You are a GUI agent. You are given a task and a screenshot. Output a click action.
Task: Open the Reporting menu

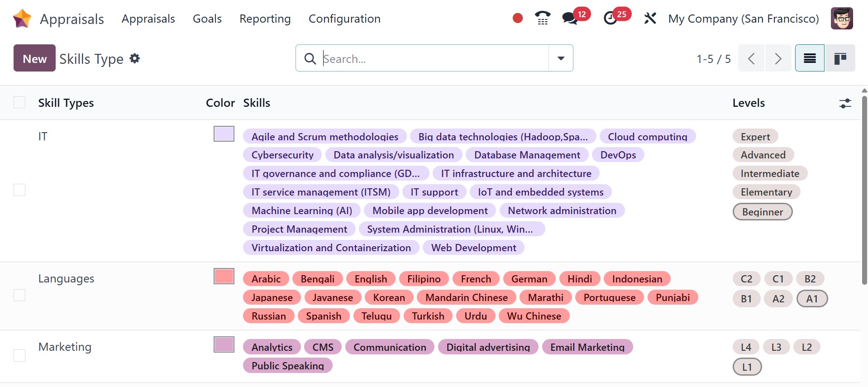click(265, 19)
